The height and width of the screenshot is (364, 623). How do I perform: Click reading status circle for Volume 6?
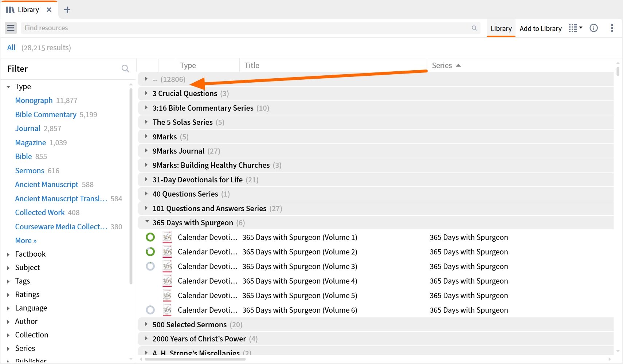150,310
